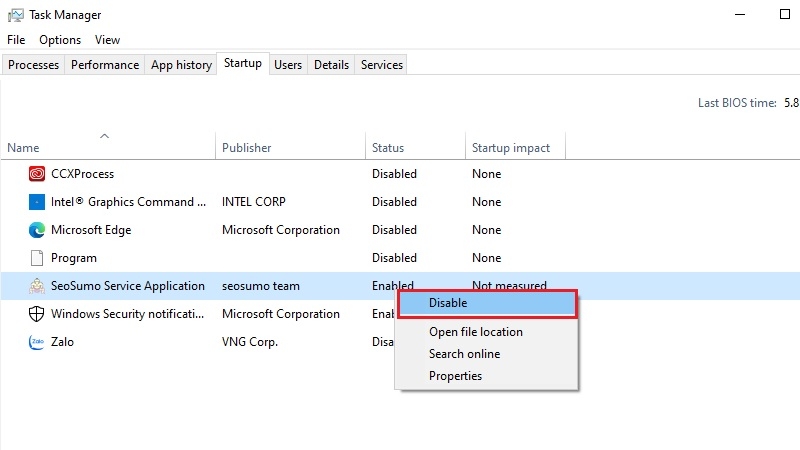This screenshot has height=450, width=800.
Task: Select the SeoSumo Service Application name
Action: [128, 286]
